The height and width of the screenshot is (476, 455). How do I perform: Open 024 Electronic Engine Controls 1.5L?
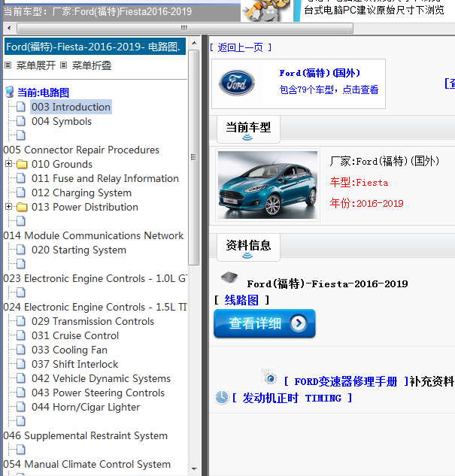[x=95, y=307]
